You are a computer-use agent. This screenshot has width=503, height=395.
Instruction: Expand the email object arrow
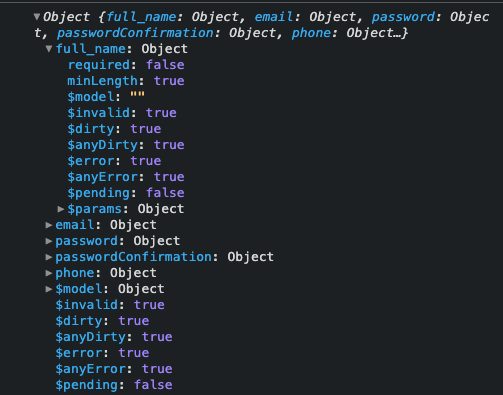click(49, 225)
